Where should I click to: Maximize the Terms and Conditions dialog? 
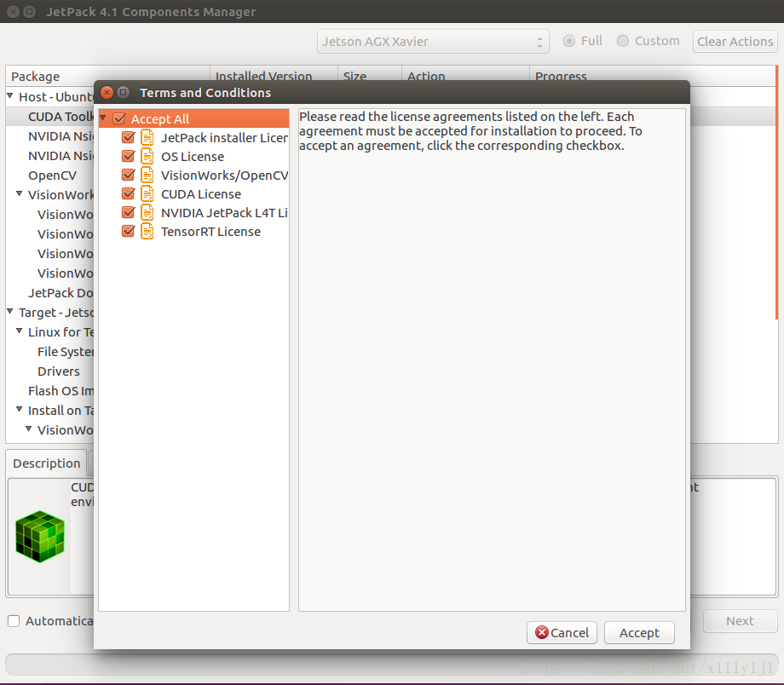click(x=123, y=93)
